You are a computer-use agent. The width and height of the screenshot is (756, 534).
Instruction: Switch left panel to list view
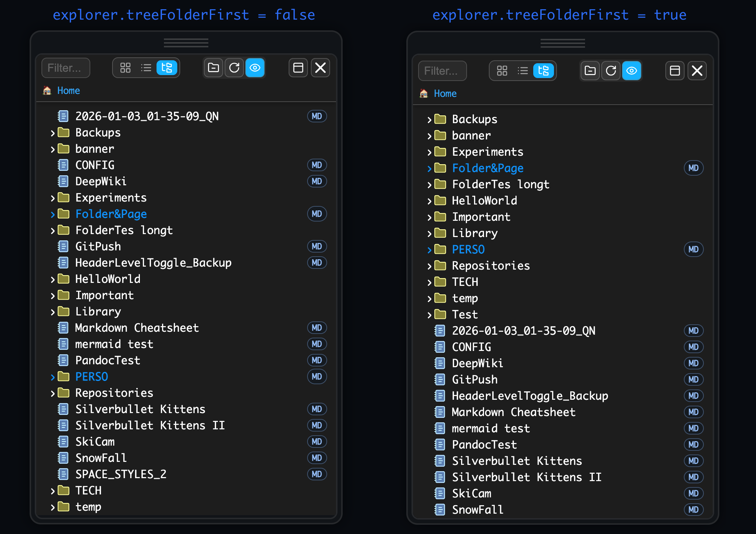(x=146, y=68)
